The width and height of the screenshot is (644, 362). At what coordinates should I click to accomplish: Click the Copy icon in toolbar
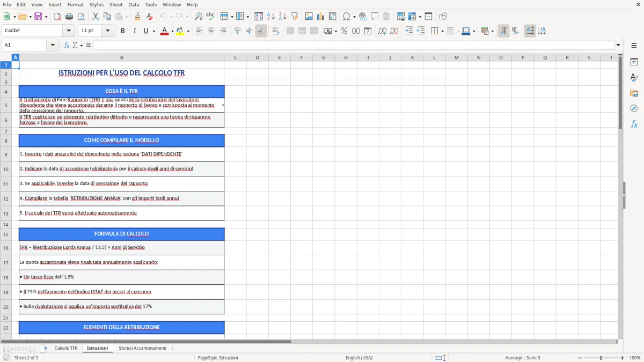[x=107, y=17]
